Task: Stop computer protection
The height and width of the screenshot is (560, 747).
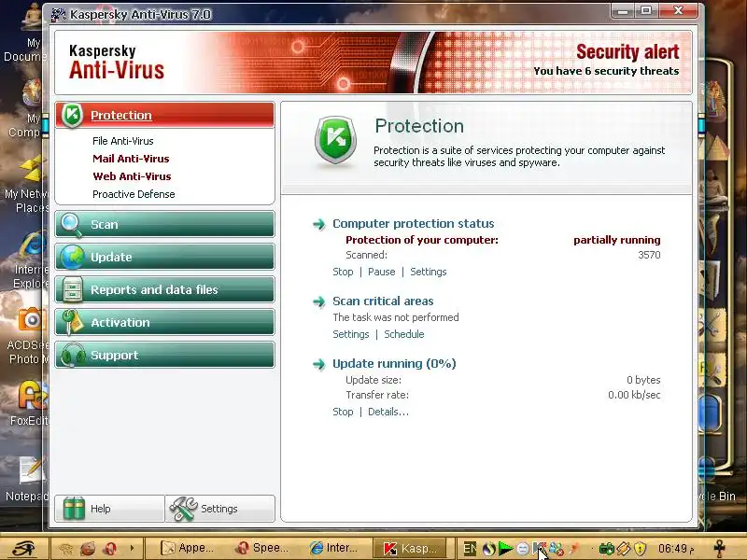Action: (343, 272)
